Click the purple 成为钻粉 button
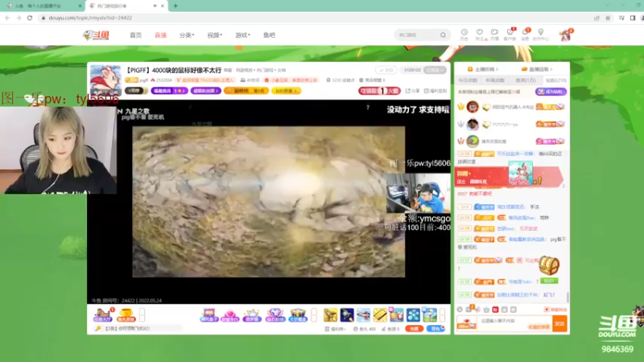Screen dimensions: 644x362 [x=551, y=92]
